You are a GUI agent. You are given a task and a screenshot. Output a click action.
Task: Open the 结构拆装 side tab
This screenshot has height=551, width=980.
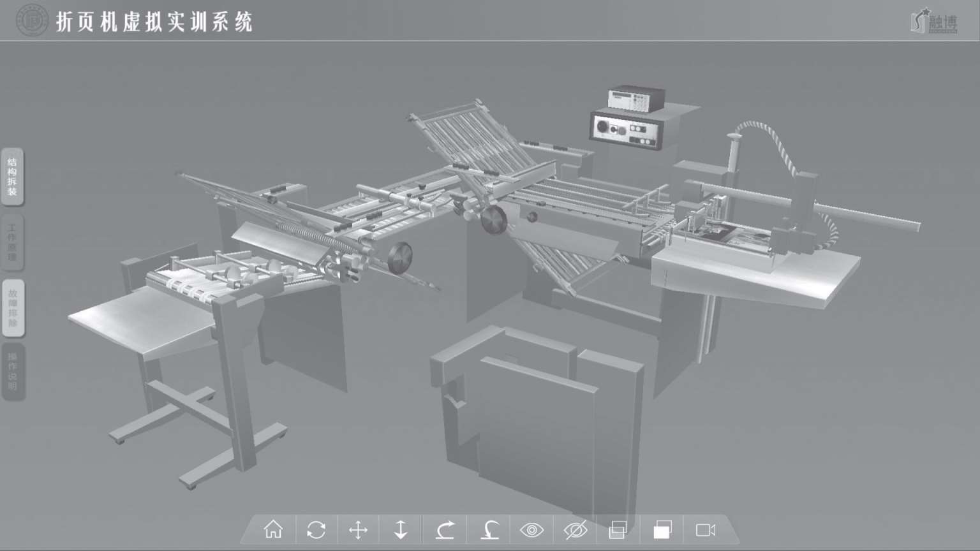click(x=12, y=177)
